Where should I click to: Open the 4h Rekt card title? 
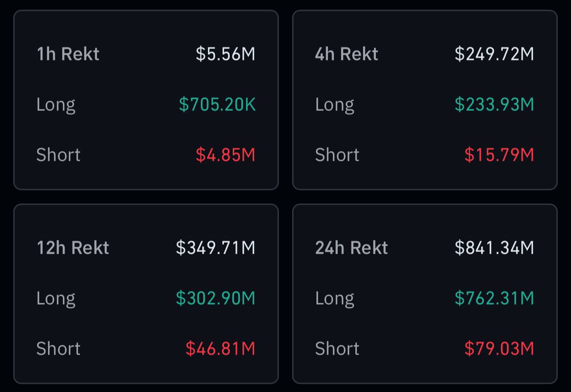tap(346, 54)
